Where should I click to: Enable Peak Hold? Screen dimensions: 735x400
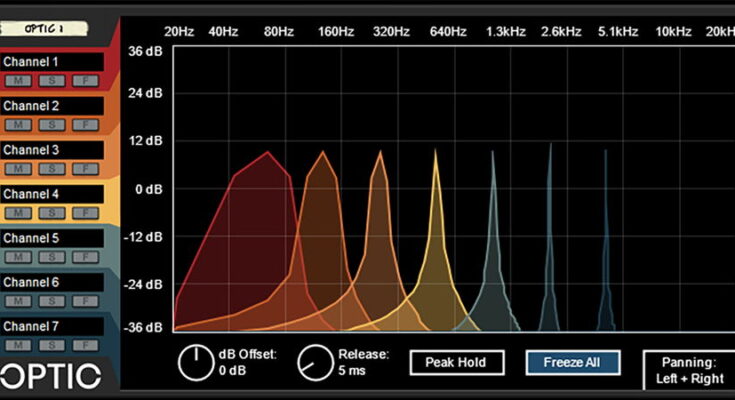coord(456,362)
